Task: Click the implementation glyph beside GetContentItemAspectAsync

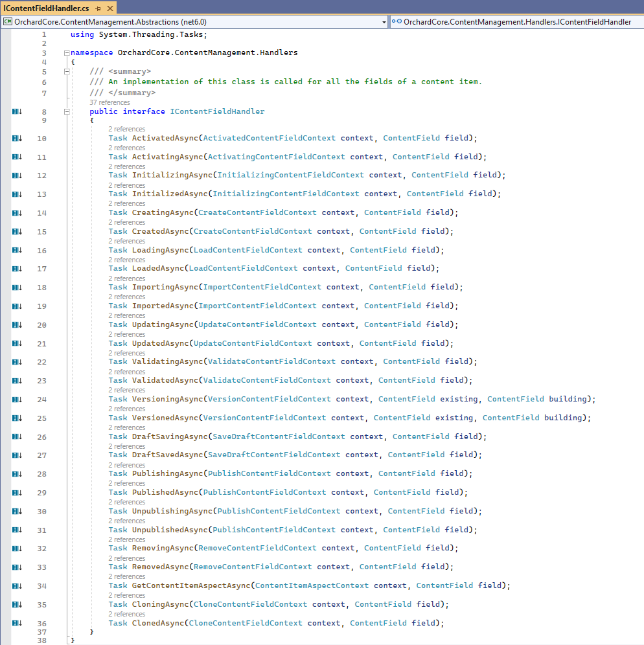Action: [17, 586]
